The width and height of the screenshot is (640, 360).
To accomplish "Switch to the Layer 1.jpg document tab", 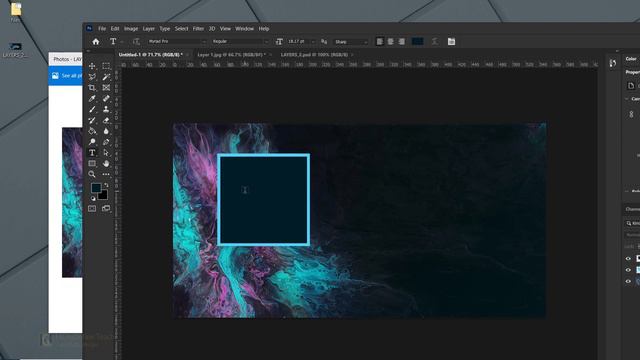I will [231, 55].
